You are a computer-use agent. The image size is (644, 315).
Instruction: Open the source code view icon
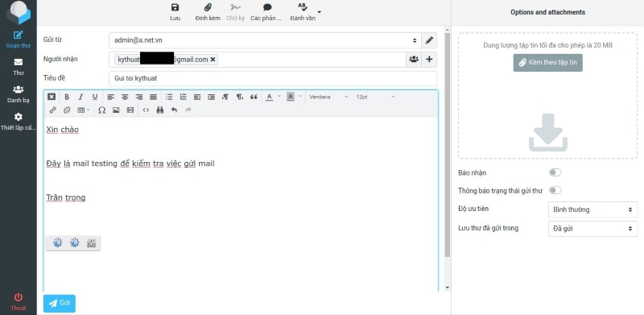pyautogui.click(x=146, y=110)
